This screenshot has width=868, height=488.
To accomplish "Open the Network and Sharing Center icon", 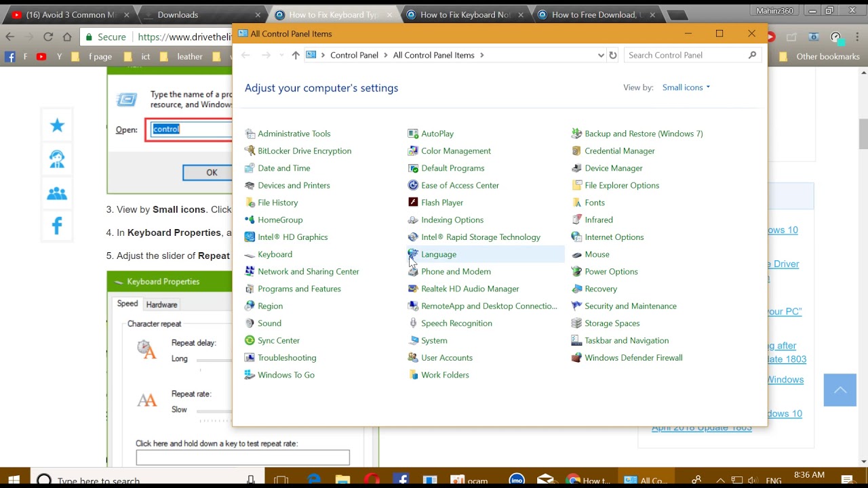I will [250, 271].
